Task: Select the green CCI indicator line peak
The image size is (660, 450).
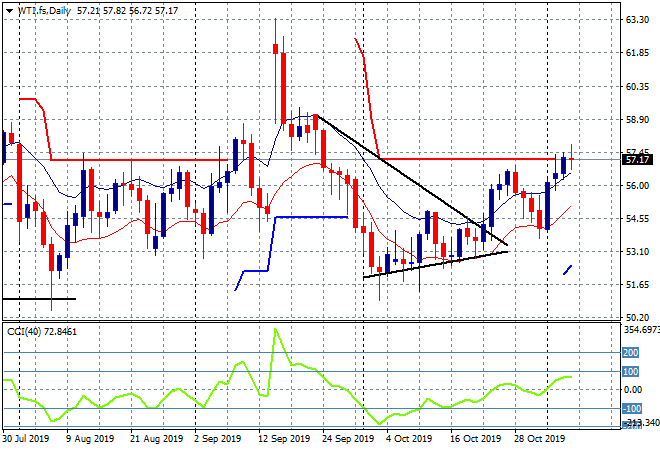Action: click(275, 330)
